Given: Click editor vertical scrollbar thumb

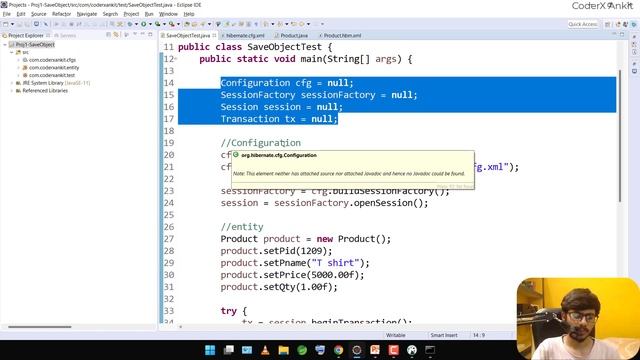Looking at the screenshot, I should [620, 136].
